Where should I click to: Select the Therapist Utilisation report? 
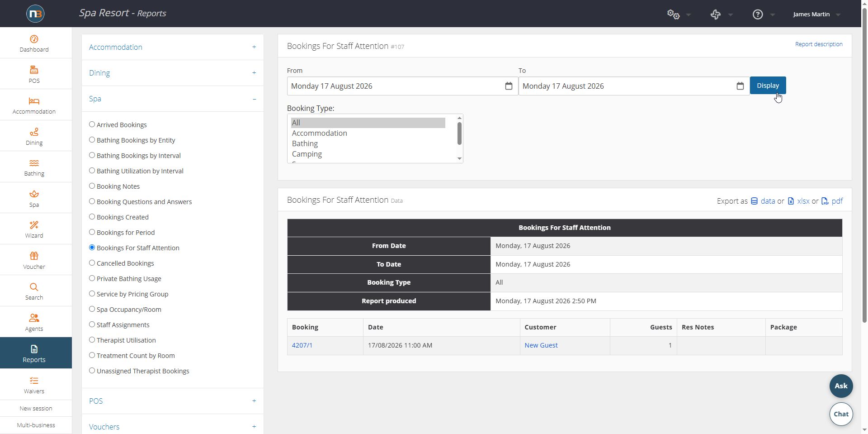(x=92, y=340)
